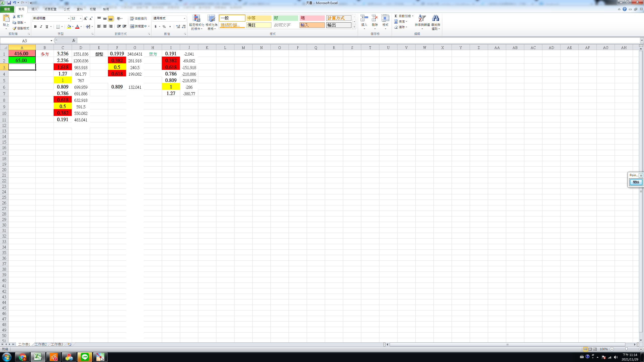Toggle italic formatting

point(41,27)
